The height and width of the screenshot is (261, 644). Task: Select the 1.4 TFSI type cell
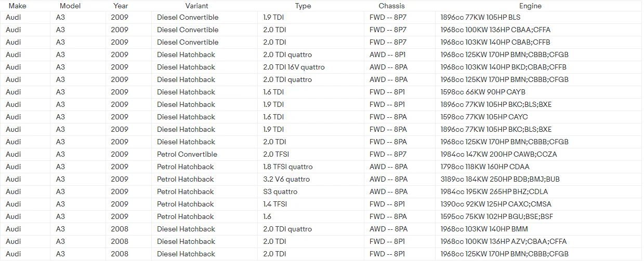pos(311,204)
